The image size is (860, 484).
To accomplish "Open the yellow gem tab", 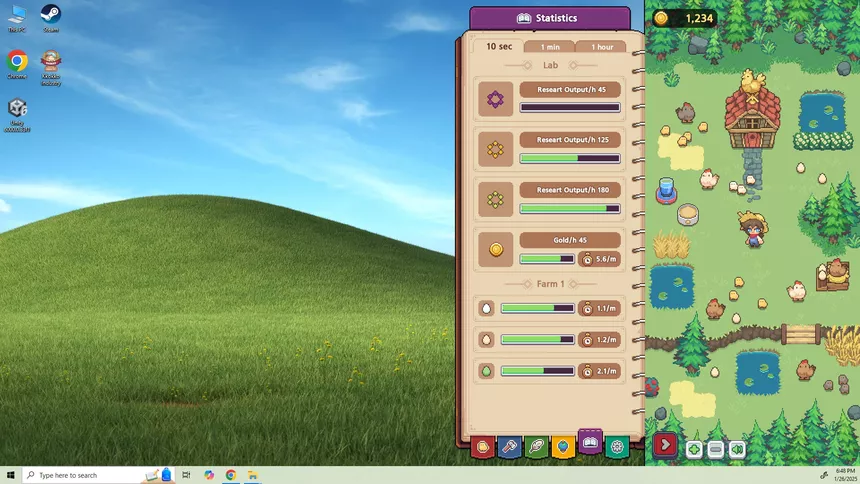I will pos(563,447).
